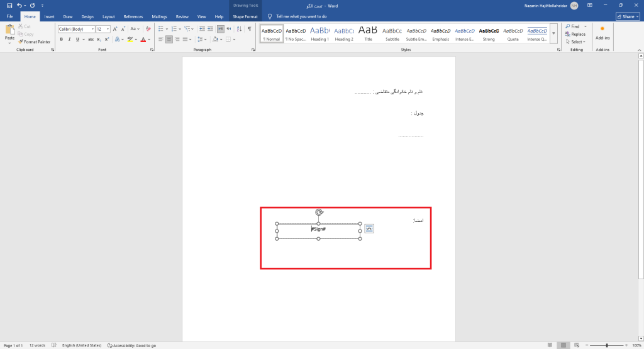Click the Show/Hide paragraph marks icon
The width and height of the screenshot is (644, 349).
coord(249,29)
